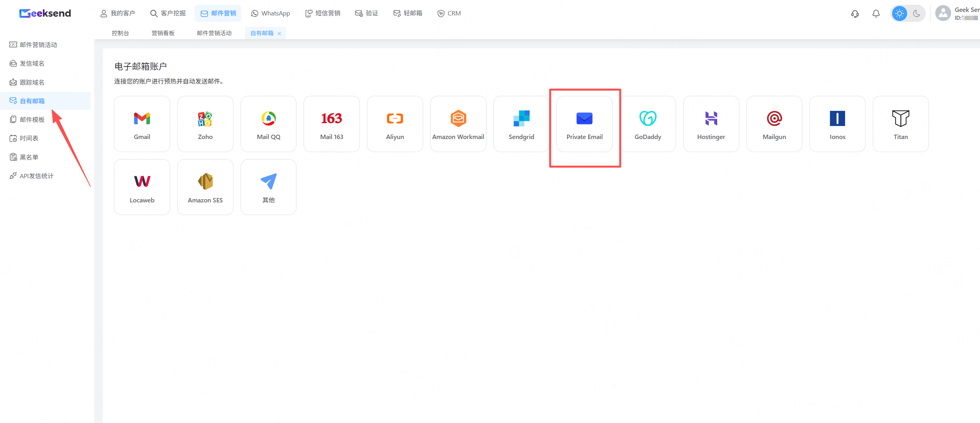Viewport: 980px width, 423px height.
Task: Open 邮件营销 in top navigation
Action: coord(218,13)
